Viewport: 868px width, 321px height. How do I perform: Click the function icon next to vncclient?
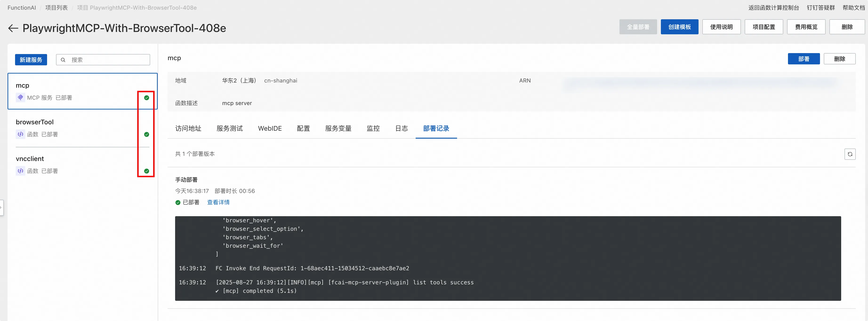[x=20, y=171]
